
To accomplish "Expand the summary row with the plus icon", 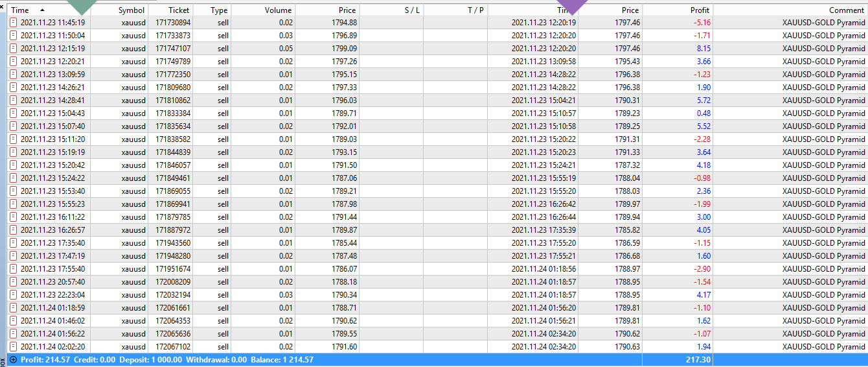I will point(13,360).
